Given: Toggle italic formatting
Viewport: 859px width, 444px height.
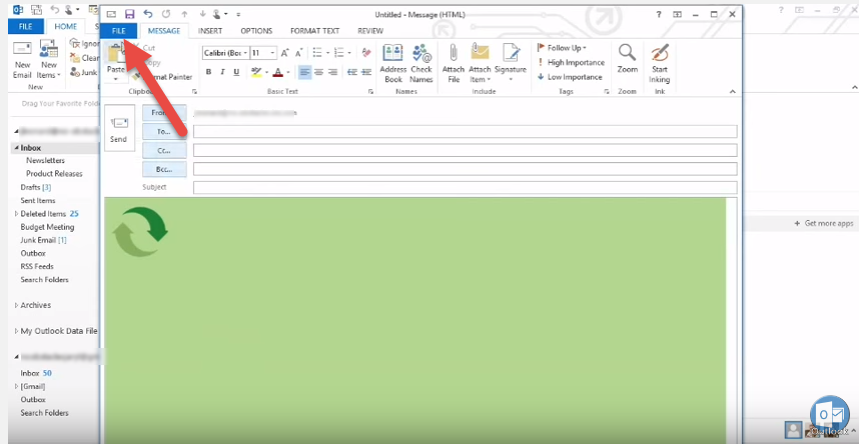Looking at the screenshot, I should [x=222, y=72].
